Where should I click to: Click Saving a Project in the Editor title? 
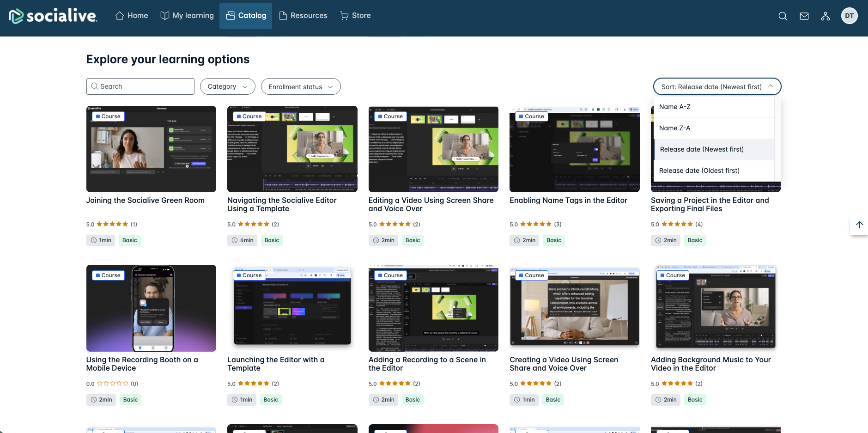pos(710,205)
